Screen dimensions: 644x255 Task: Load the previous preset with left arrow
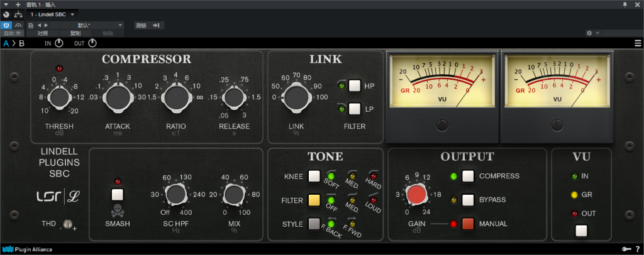click(x=40, y=25)
